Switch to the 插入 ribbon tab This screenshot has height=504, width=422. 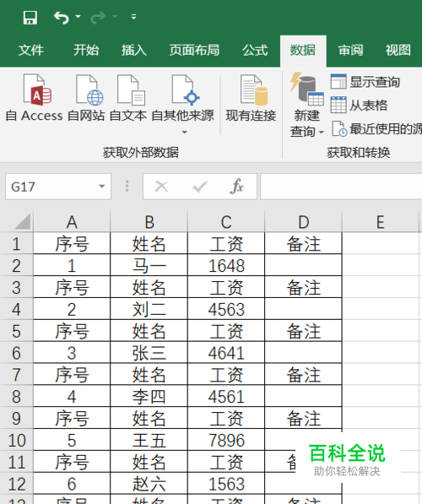[134, 50]
